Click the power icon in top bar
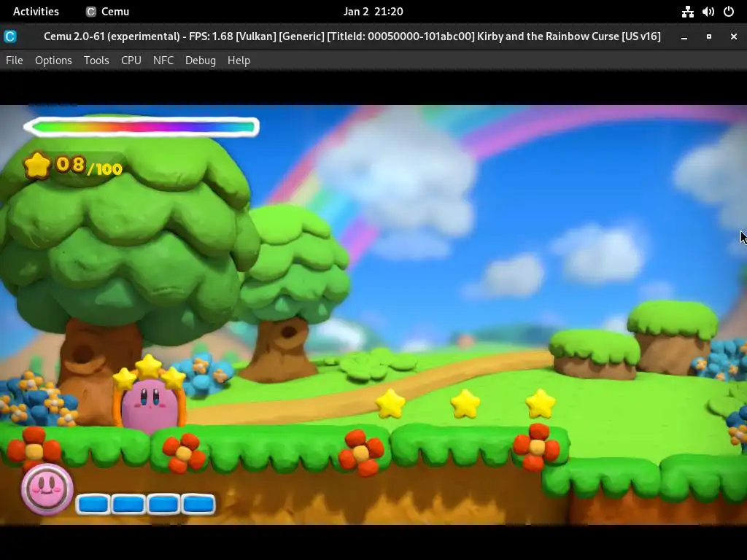This screenshot has width=747, height=560. (x=729, y=12)
